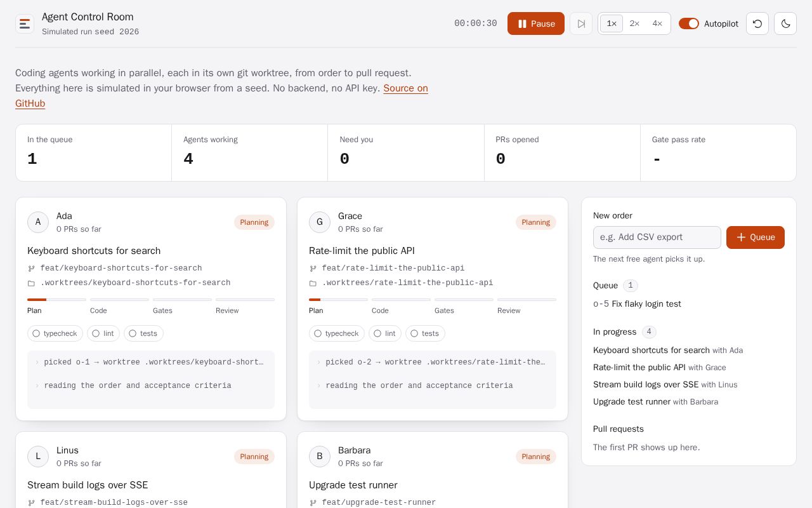Click the lint gate chip on Ada's card
Image resolution: width=812 pixels, height=508 pixels.
coord(103,333)
